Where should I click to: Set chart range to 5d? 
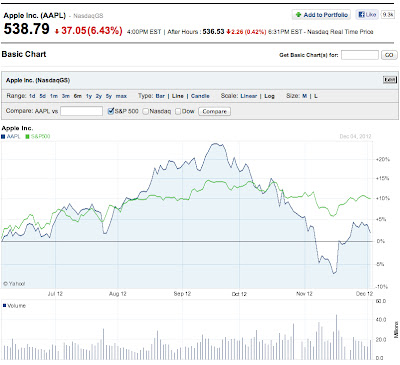tap(42, 96)
